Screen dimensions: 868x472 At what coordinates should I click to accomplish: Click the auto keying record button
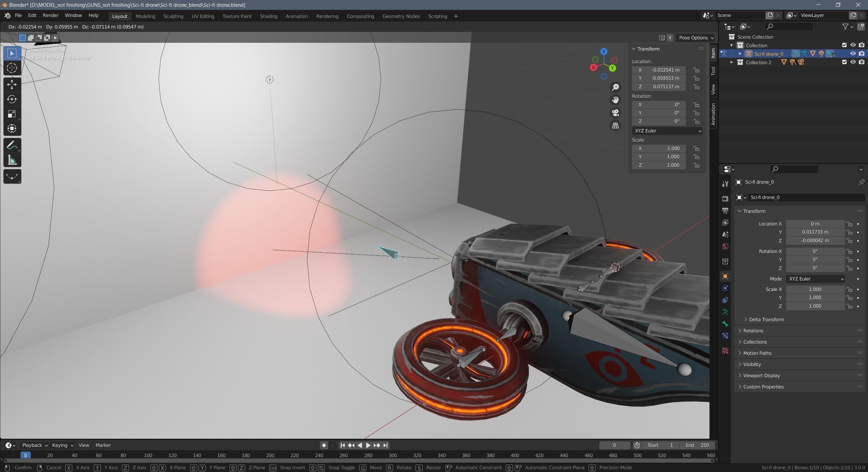click(324, 445)
